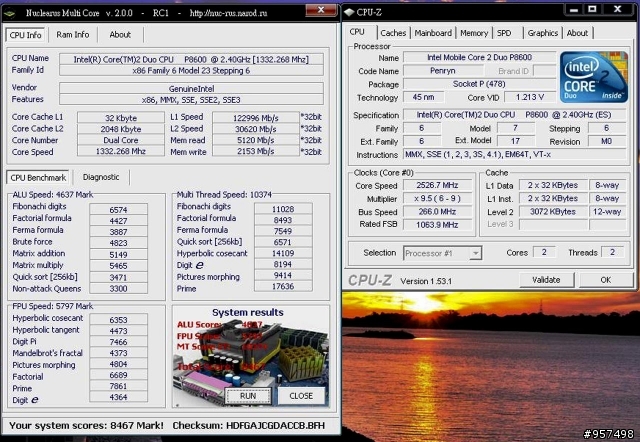
Task: Click the Multiplier x 9.5 value
Action: point(437,198)
